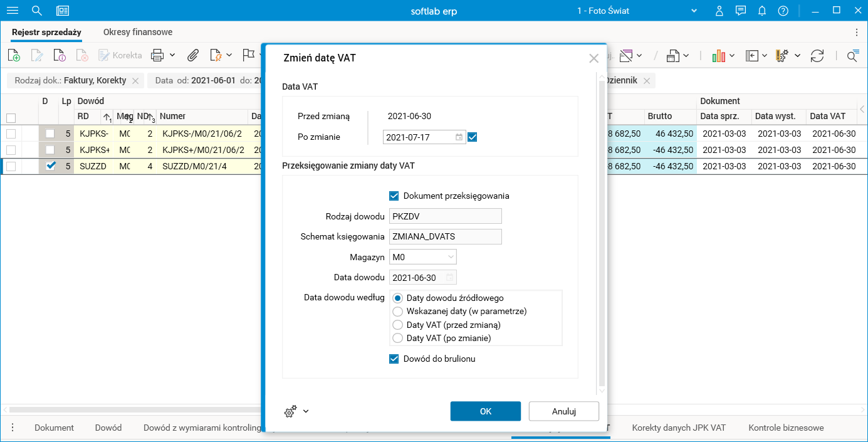This screenshot has height=442, width=868.
Task: Open the three-dot overflow menu beside tabs
Action: (857, 32)
